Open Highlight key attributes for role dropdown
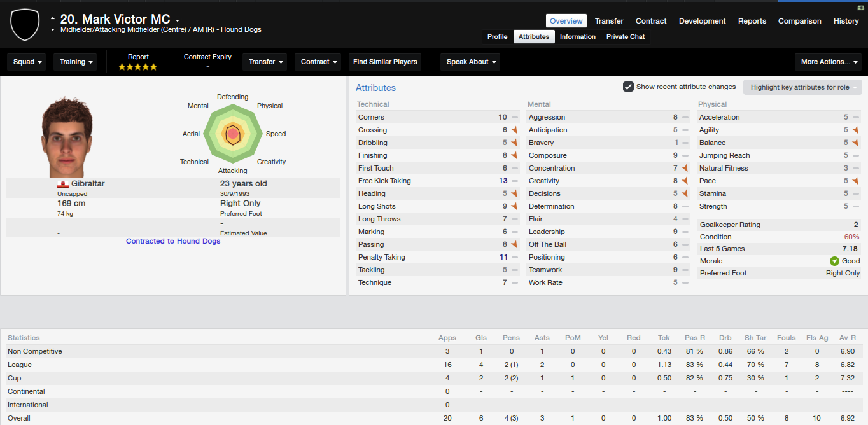This screenshot has height=425, width=868. (804, 87)
